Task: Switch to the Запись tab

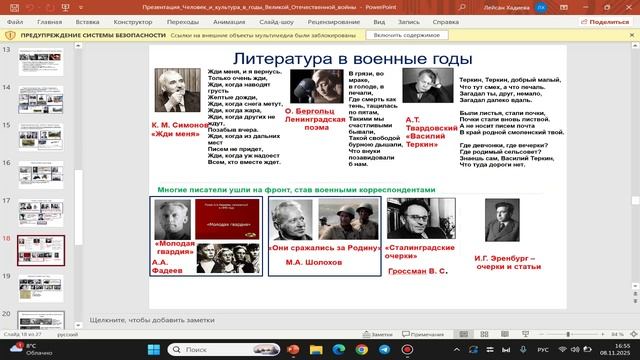Action: coord(409,22)
